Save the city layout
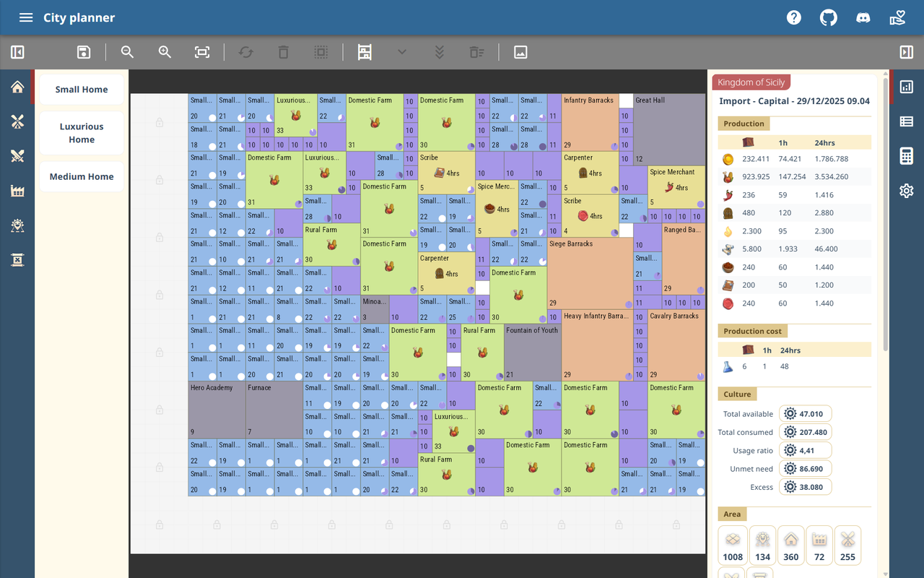The image size is (924, 578). 84,52
